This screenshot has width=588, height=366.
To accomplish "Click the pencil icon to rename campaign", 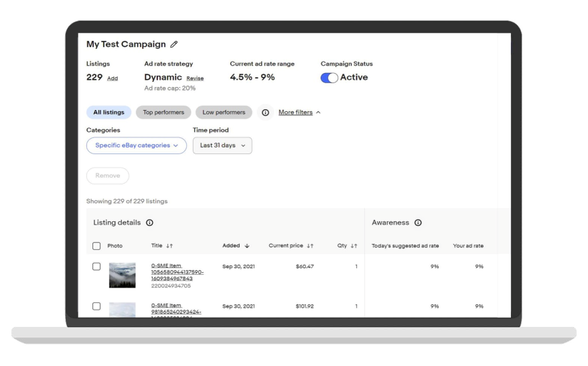I will click(x=174, y=44).
